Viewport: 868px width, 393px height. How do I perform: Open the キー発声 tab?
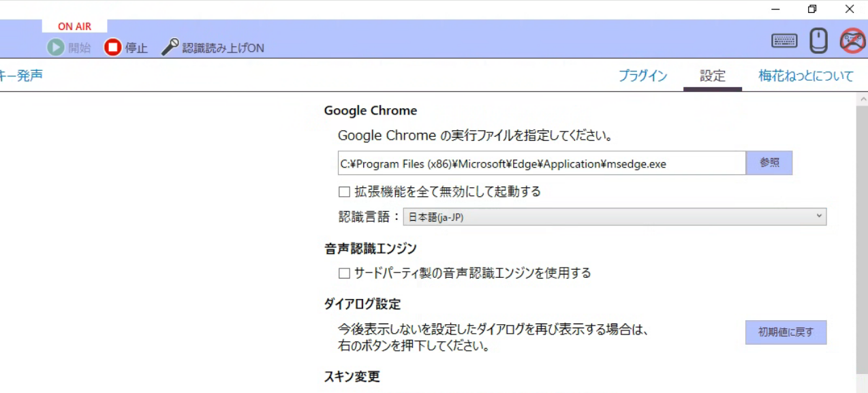tap(21, 76)
